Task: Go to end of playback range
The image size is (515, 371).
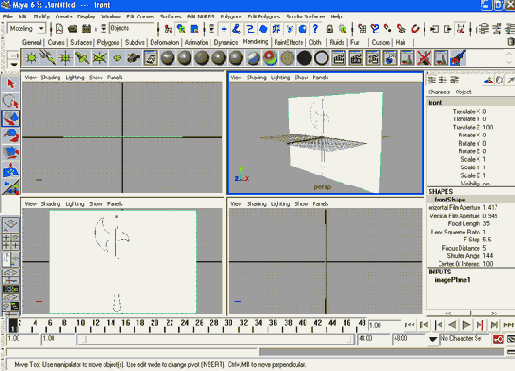Action: (508, 325)
